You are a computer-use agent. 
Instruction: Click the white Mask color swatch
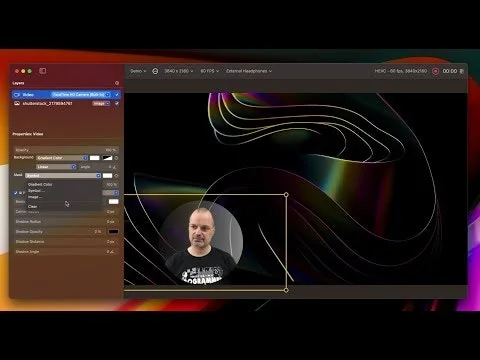click(x=107, y=176)
